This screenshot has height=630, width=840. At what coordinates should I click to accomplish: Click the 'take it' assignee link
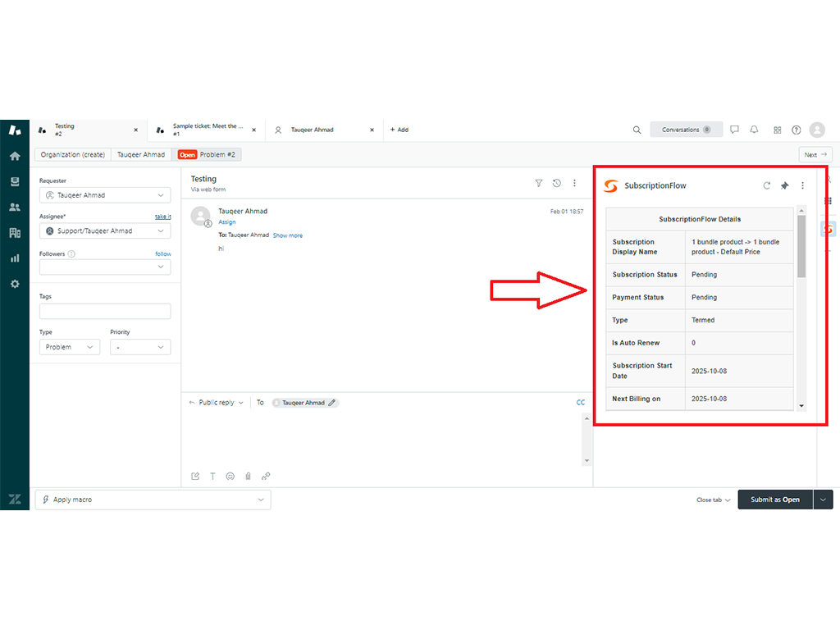point(162,217)
